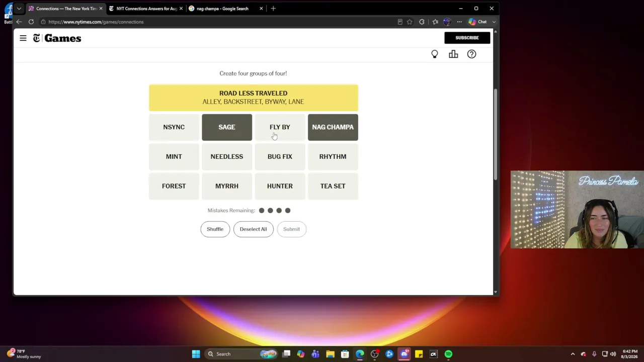Open the browser profile avatar
Screen dimensions: 644x362
(x=447, y=22)
